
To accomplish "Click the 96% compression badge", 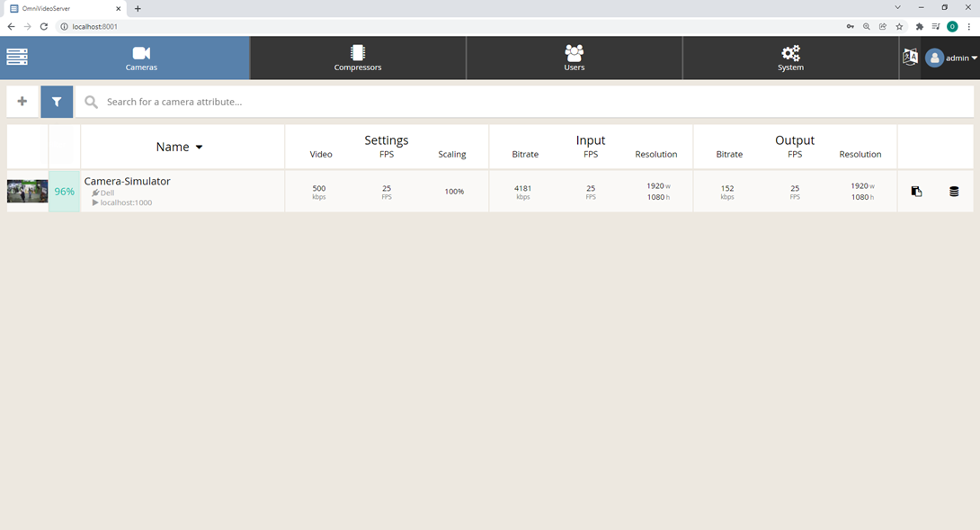I will pyautogui.click(x=65, y=192).
